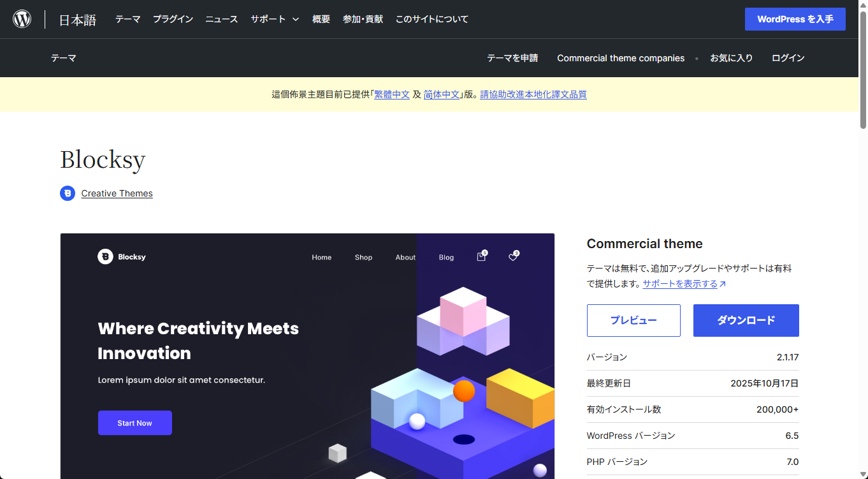
Task: Open the テーマ menu item in top navigation
Action: pyautogui.click(x=127, y=19)
